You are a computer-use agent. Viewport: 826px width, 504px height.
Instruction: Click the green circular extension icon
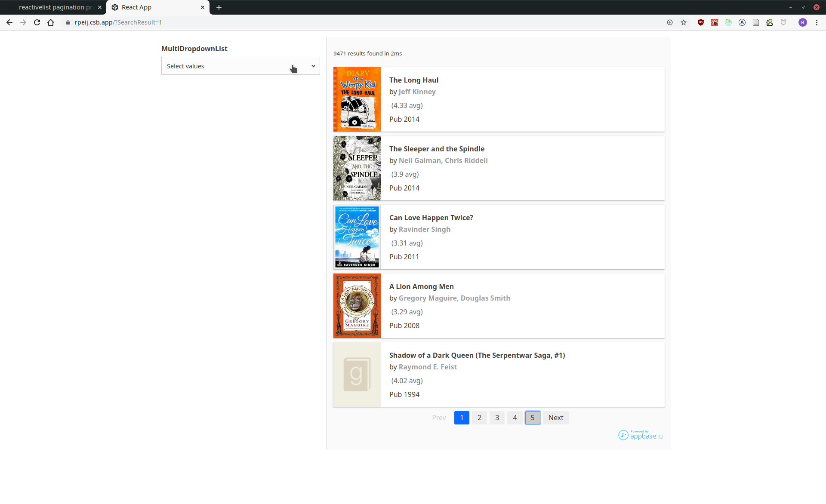click(728, 22)
